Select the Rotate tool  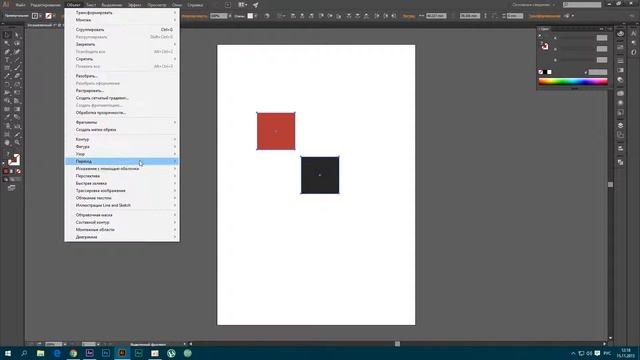point(7,84)
